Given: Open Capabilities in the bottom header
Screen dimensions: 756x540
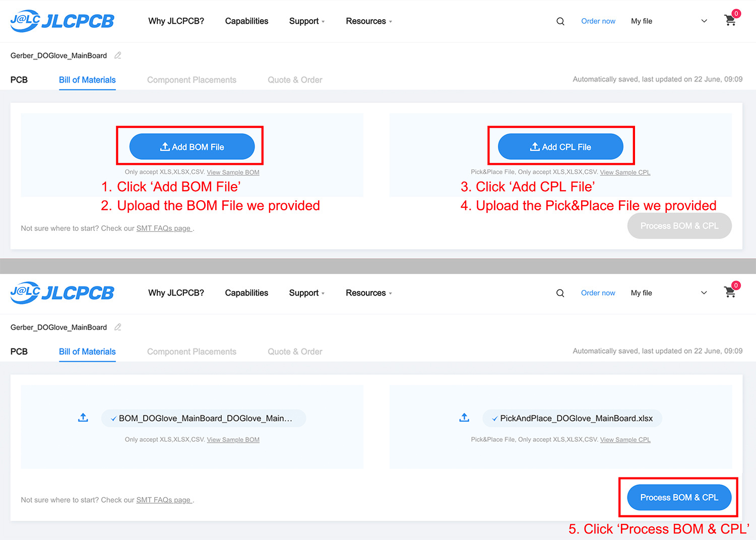Looking at the screenshot, I should tap(246, 293).
